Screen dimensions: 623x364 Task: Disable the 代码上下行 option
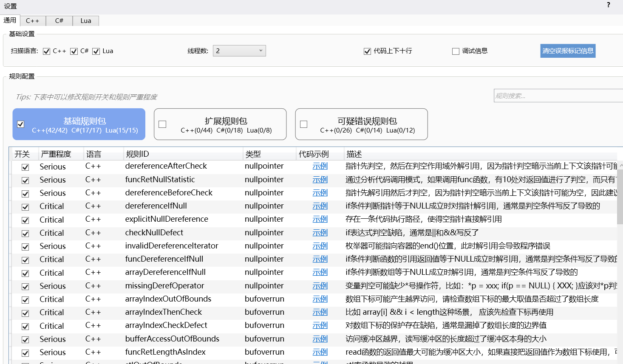coord(367,51)
